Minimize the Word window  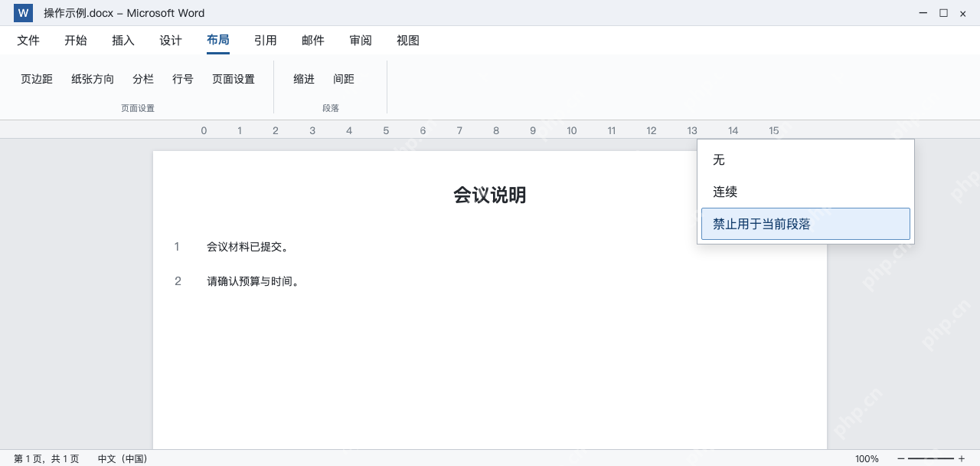click(x=923, y=13)
